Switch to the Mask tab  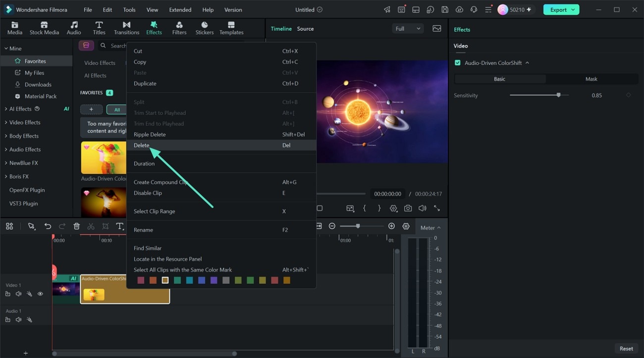(x=591, y=79)
